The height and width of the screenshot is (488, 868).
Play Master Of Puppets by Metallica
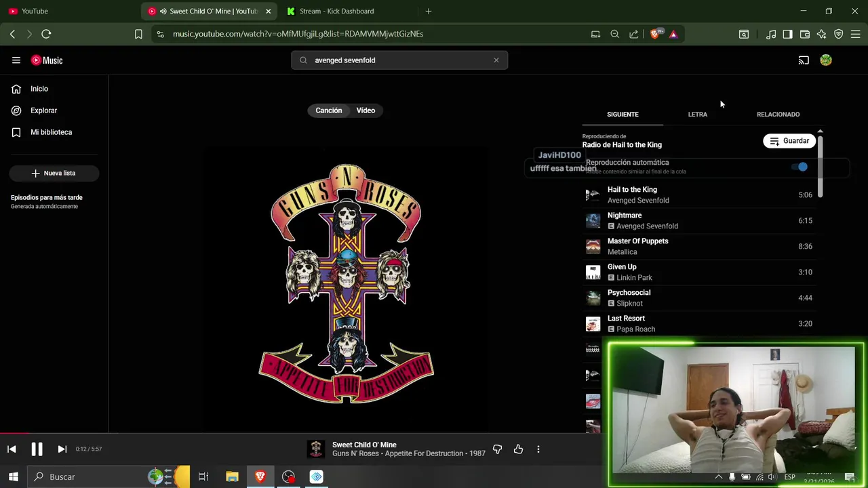point(698,247)
